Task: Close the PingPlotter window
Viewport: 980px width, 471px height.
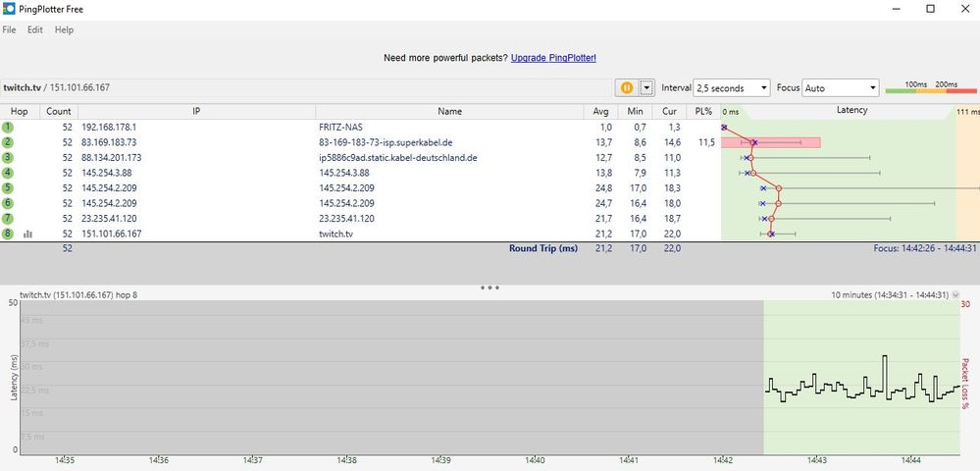Action: coord(963,9)
